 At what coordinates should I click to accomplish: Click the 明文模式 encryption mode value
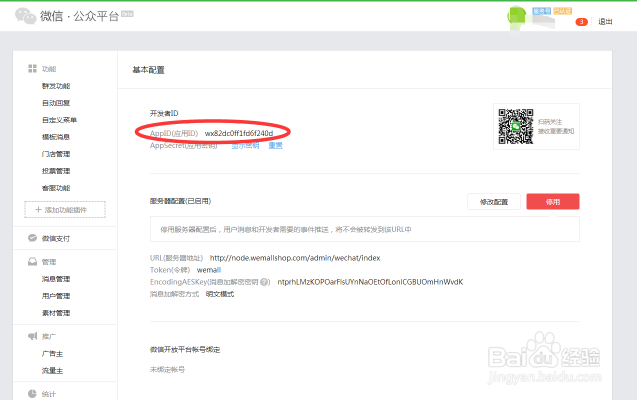(220, 294)
